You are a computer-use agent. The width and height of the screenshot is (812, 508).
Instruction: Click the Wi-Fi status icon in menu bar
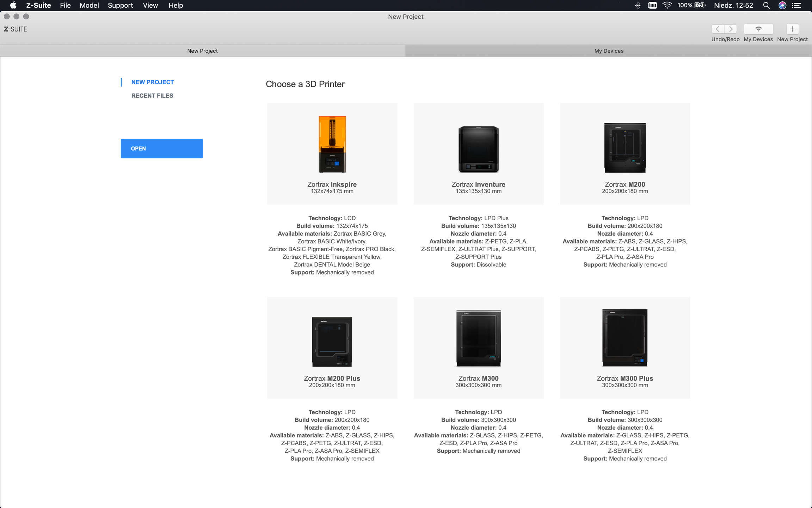tap(667, 5)
